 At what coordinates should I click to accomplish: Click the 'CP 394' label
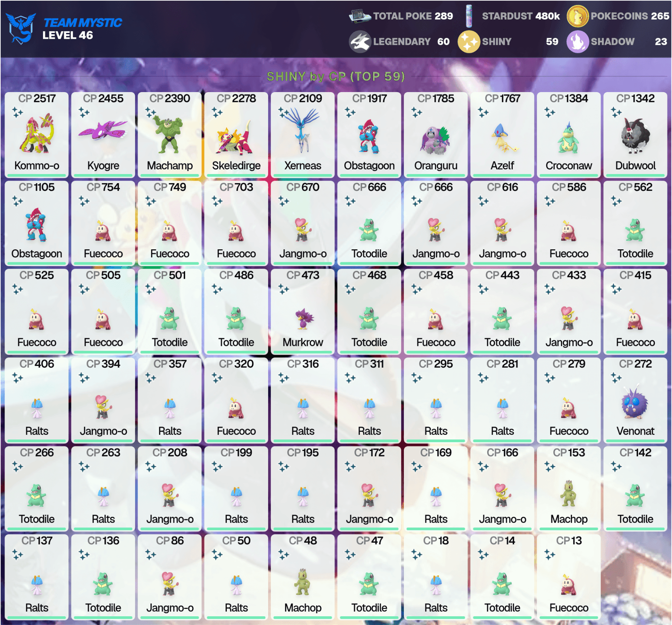point(103,364)
